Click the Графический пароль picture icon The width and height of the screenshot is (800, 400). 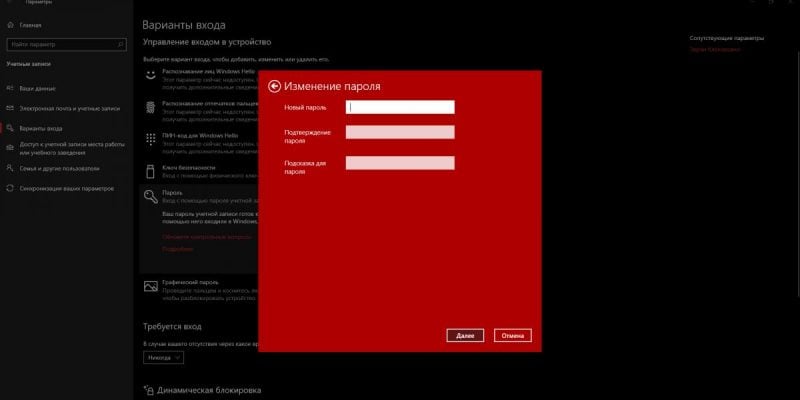(x=150, y=286)
